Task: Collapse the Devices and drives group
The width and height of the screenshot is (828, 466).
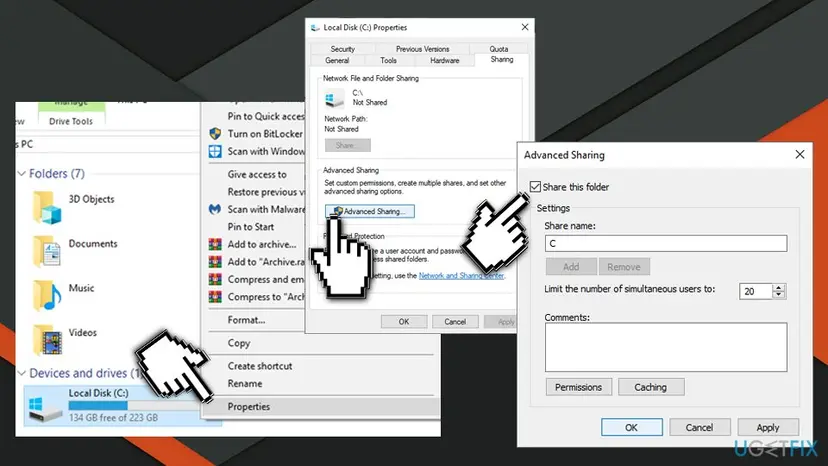Action: pos(22,373)
